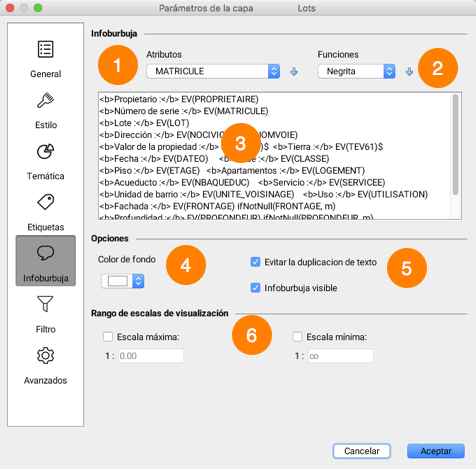This screenshot has width=476, height=469.
Task: Click inside the infobubble expression text area
Action: coord(274,156)
